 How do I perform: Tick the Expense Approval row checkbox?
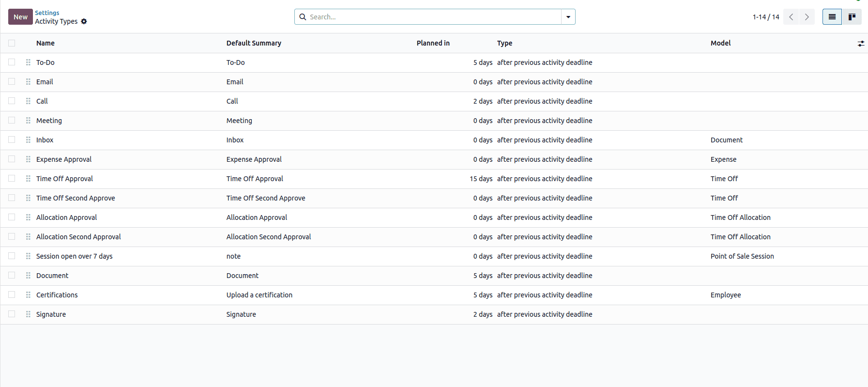[x=12, y=159]
